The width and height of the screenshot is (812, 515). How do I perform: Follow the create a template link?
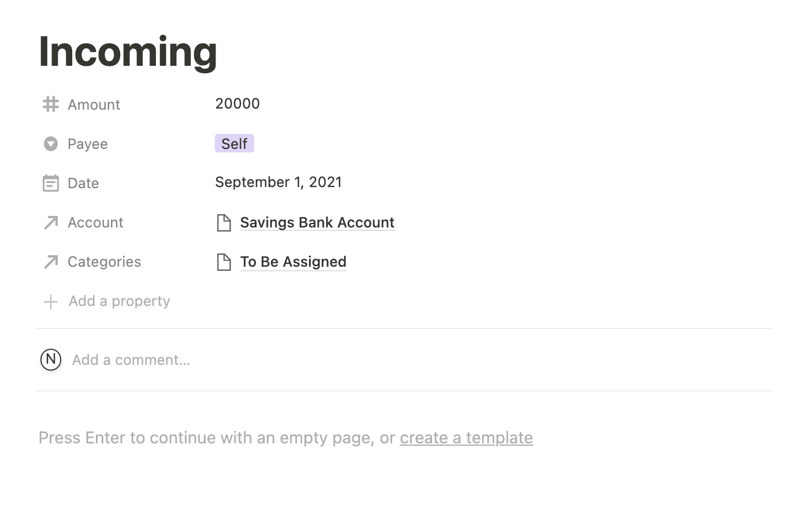(x=466, y=438)
